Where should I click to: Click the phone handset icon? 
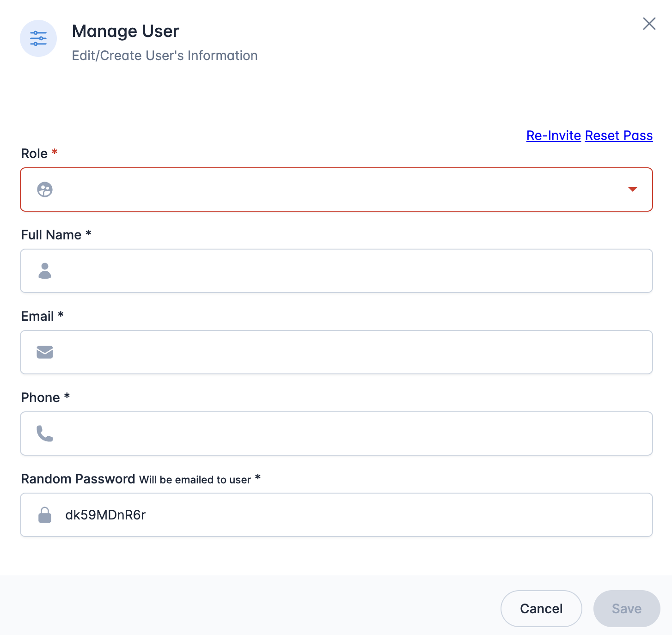coord(45,434)
